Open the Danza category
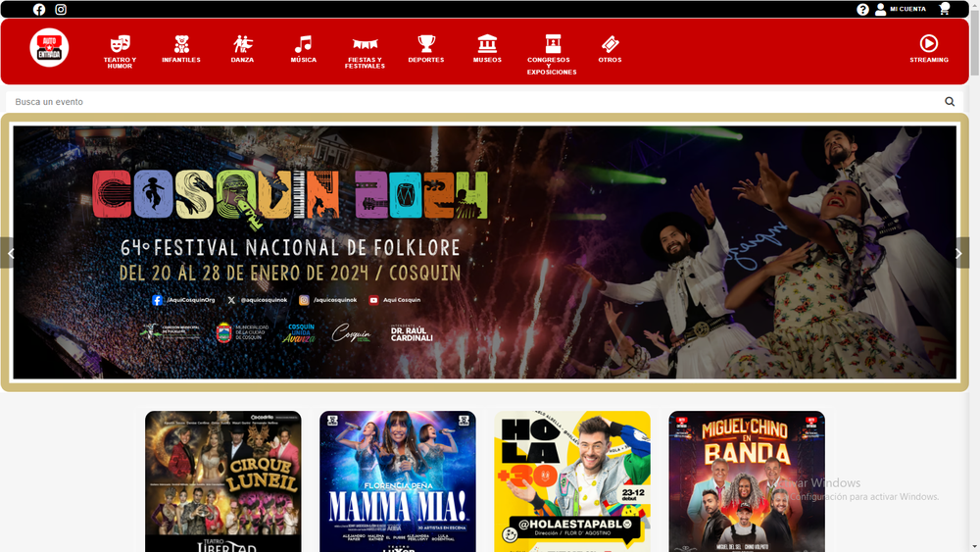This screenshot has width=980, height=552. [x=242, y=49]
